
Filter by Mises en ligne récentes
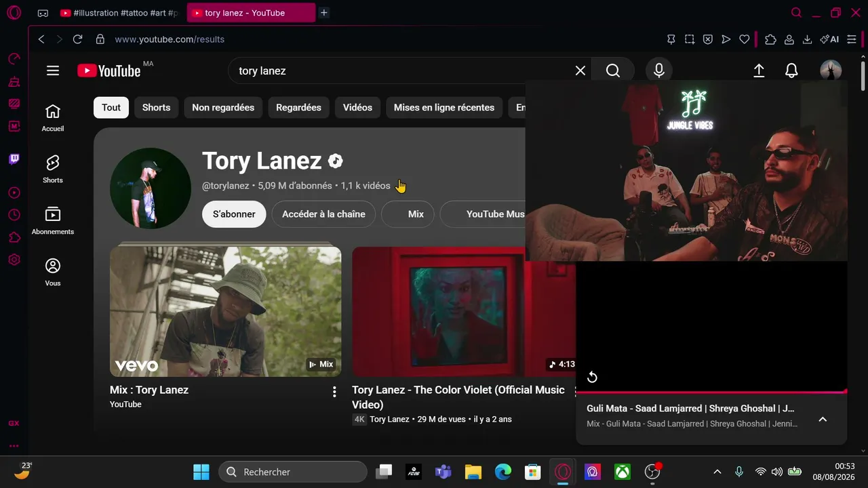pyautogui.click(x=444, y=107)
